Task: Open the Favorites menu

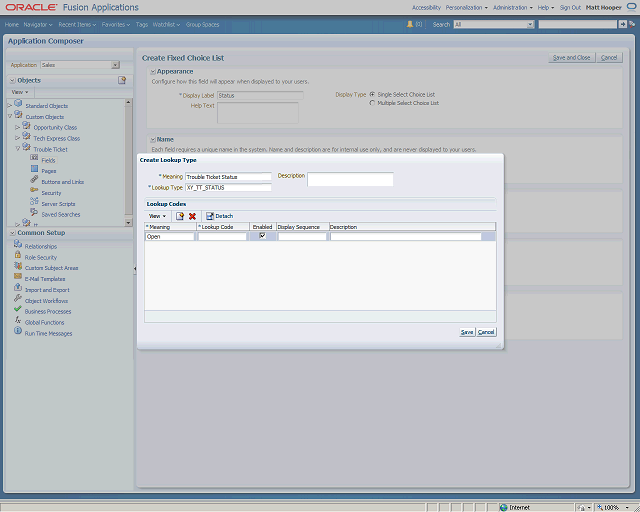Action: click(x=116, y=24)
